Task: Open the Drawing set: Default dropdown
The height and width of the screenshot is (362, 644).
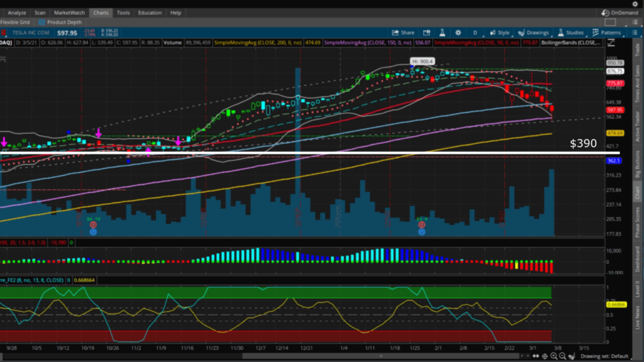Action: [604, 356]
